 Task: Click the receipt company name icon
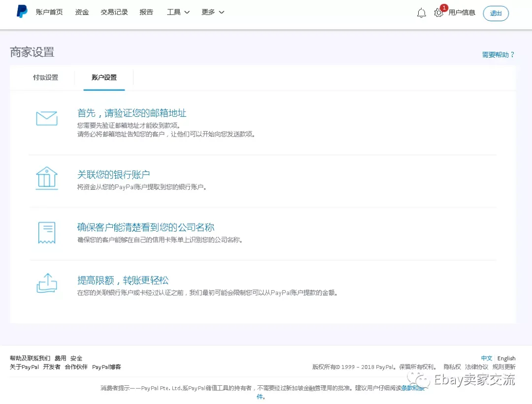pos(47,233)
